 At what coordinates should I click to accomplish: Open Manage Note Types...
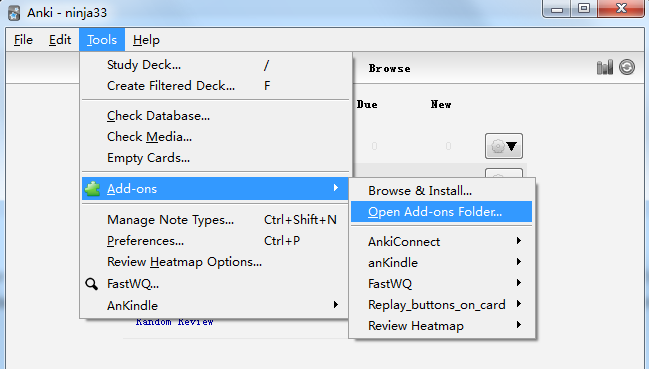[x=215, y=220]
